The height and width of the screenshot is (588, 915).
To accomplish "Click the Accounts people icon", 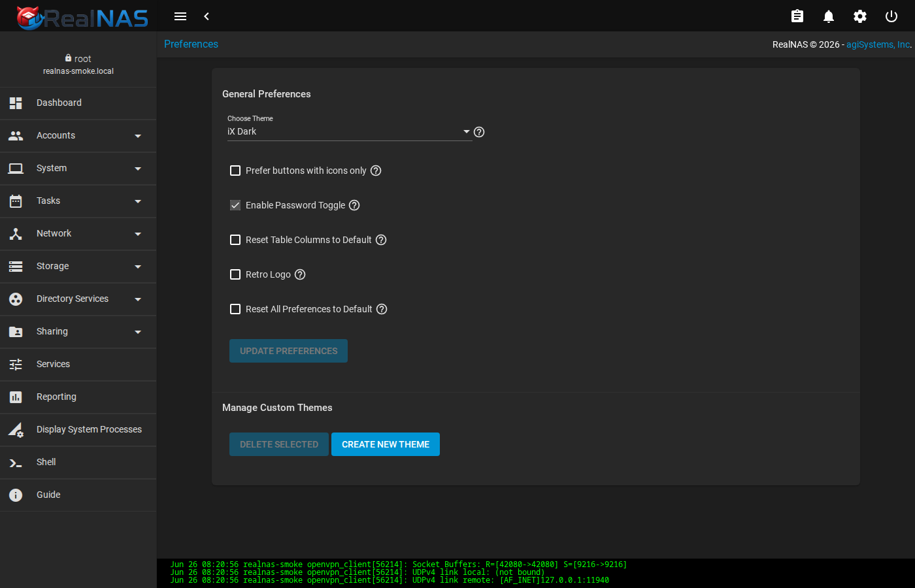I will click(x=16, y=136).
